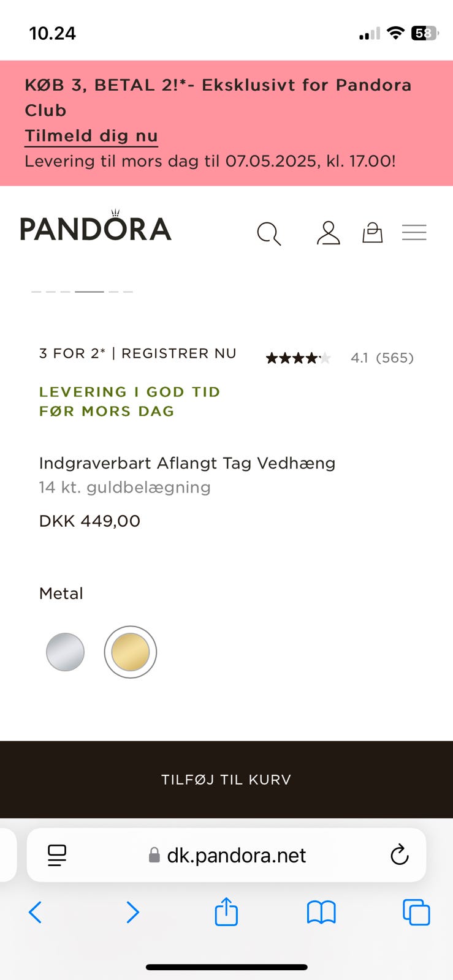Tap the active image carousel indicator
The width and height of the screenshot is (453, 980).
coord(89,292)
